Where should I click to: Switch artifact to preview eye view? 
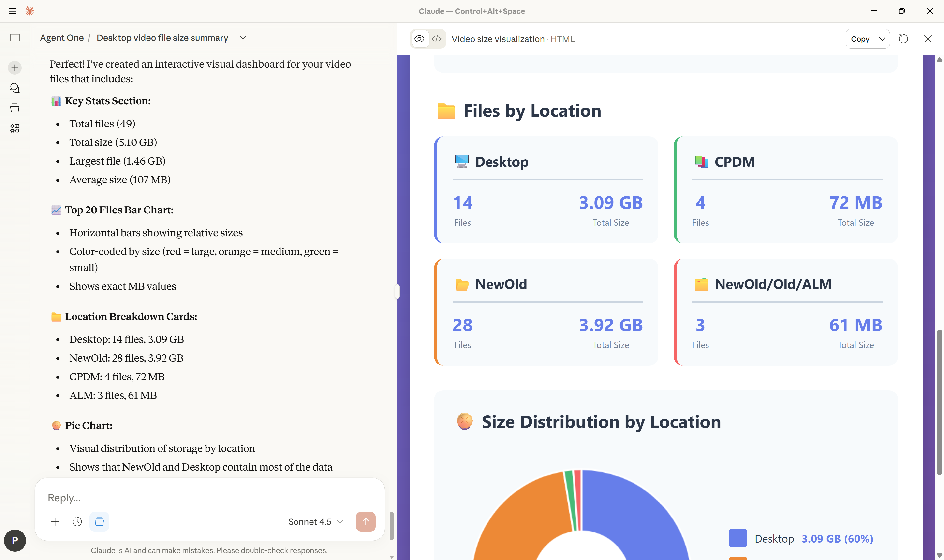419,39
